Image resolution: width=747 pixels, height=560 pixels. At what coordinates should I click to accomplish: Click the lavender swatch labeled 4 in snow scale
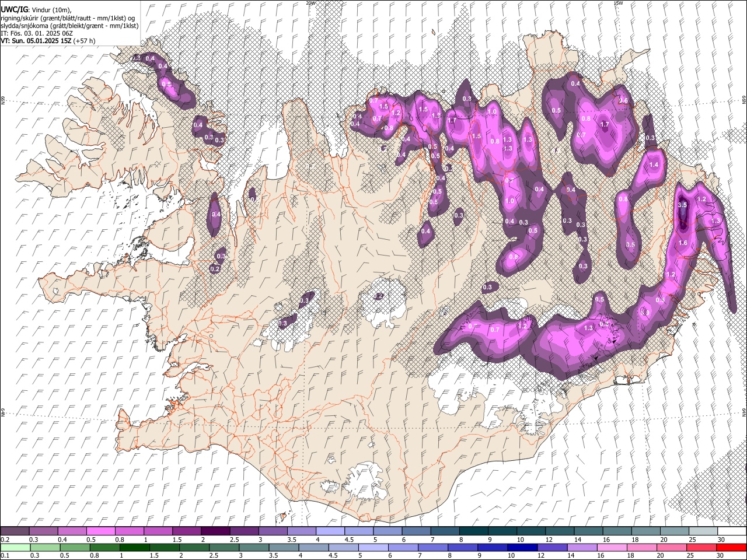330,531
